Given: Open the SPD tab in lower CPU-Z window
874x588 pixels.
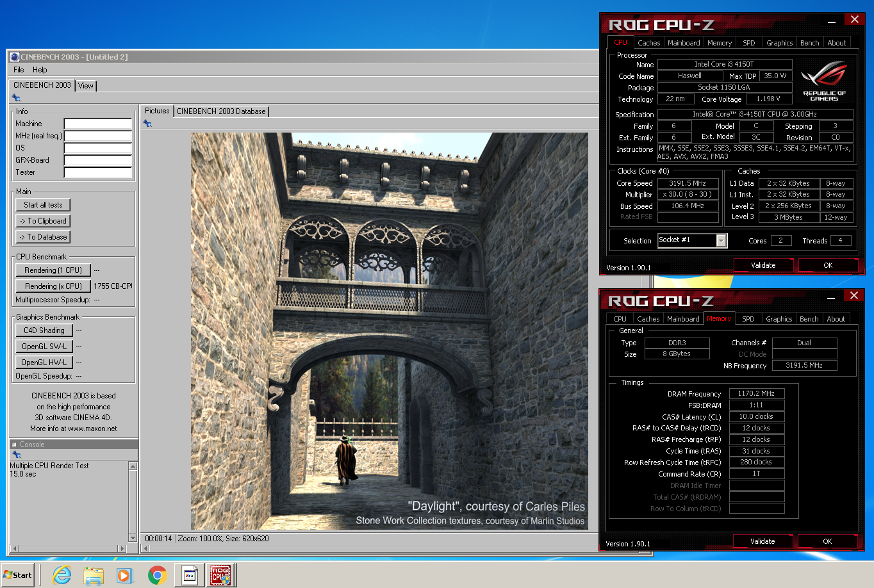Looking at the screenshot, I should pyautogui.click(x=748, y=319).
